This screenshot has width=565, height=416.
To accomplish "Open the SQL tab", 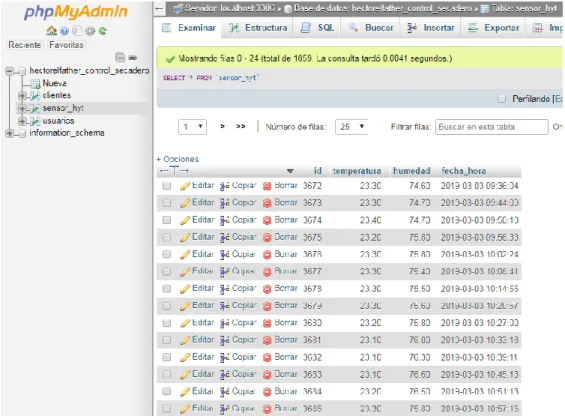I will 317,28.
